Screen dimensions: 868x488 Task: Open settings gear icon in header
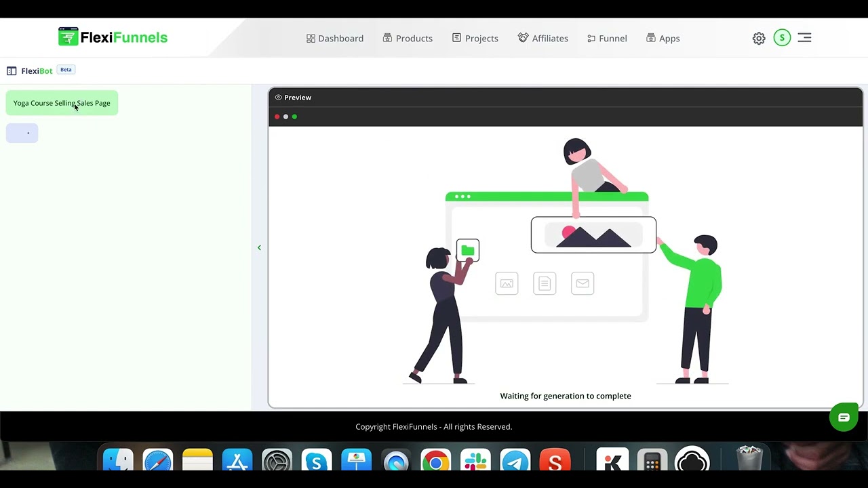(x=759, y=39)
